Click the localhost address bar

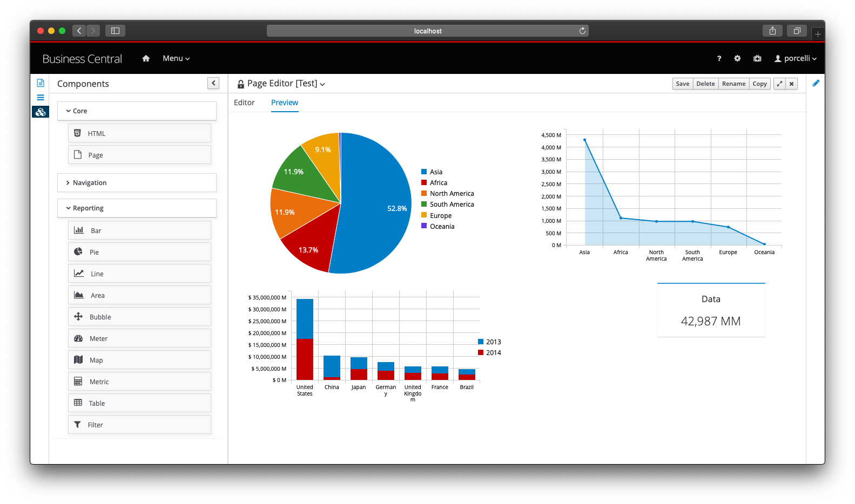click(x=427, y=31)
